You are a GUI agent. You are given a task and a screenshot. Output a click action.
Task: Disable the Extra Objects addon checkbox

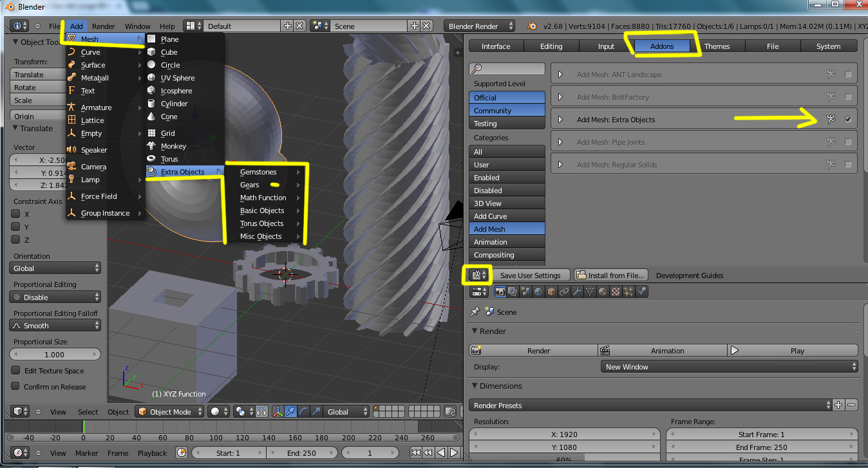[848, 120]
